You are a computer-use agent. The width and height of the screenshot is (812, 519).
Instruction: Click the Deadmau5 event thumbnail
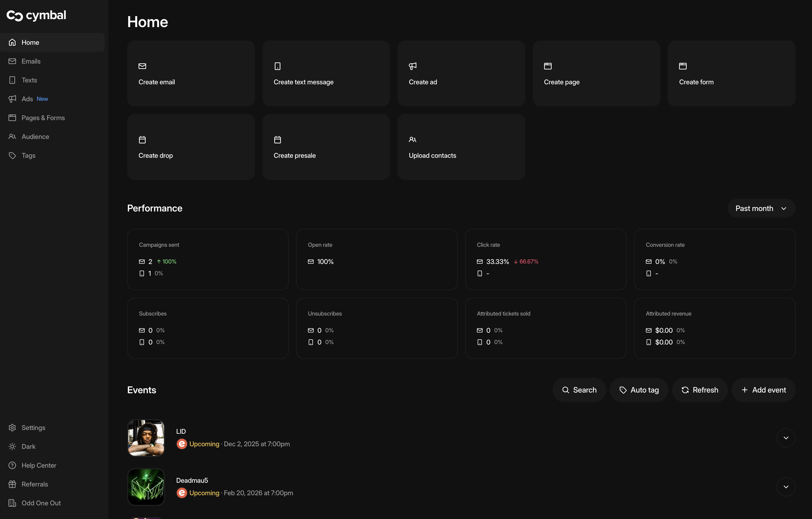[146, 487]
